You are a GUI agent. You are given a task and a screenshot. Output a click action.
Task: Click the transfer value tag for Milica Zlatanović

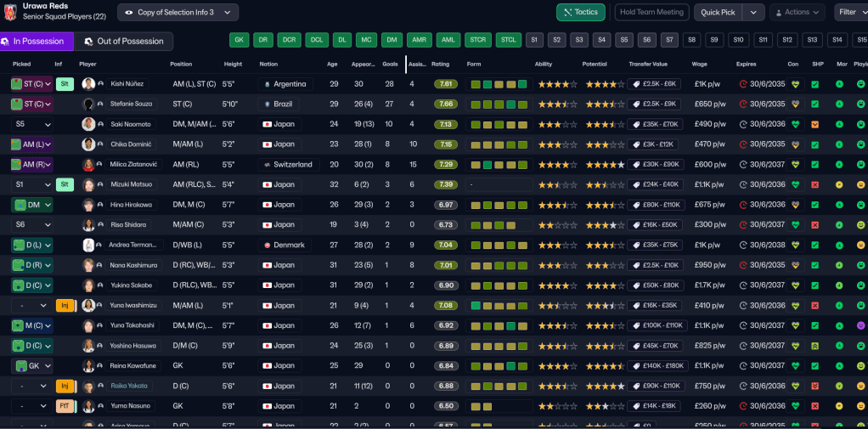[655, 164]
